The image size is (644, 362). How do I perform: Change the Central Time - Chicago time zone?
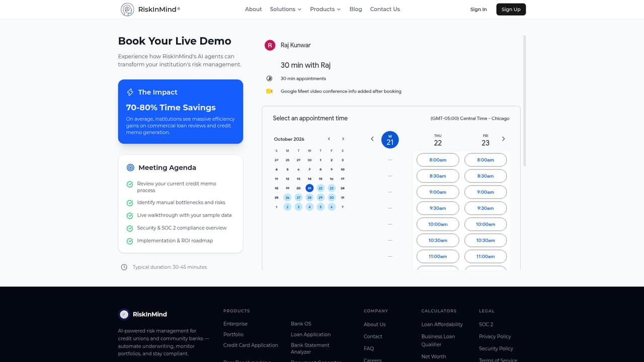pyautogui.click(x=470, y=119)
